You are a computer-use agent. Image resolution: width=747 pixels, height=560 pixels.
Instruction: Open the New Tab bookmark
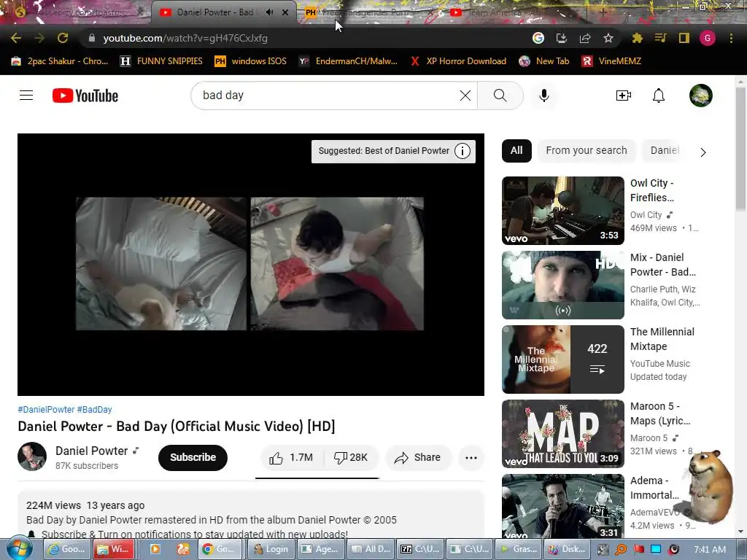click(x=544, y=61)
